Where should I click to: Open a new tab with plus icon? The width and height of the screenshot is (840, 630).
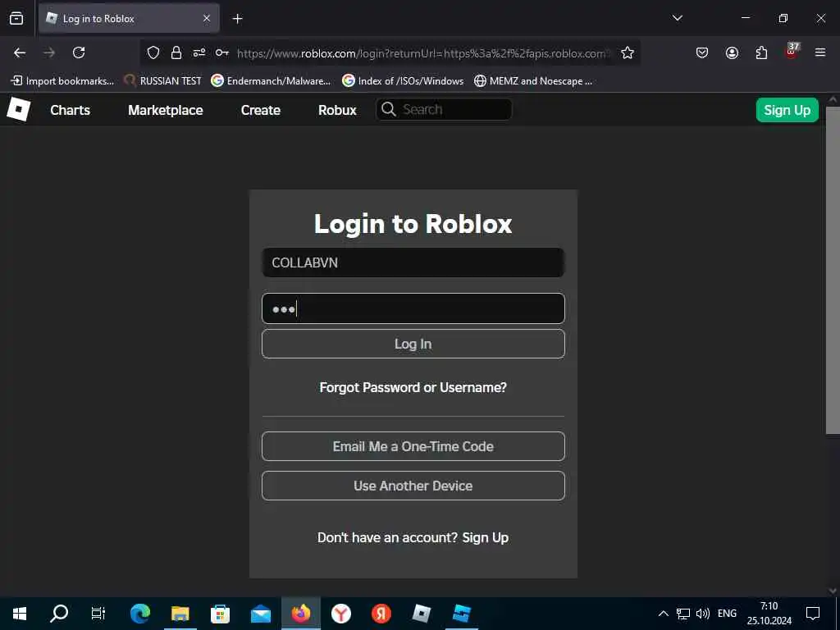[x=237, y=19]
